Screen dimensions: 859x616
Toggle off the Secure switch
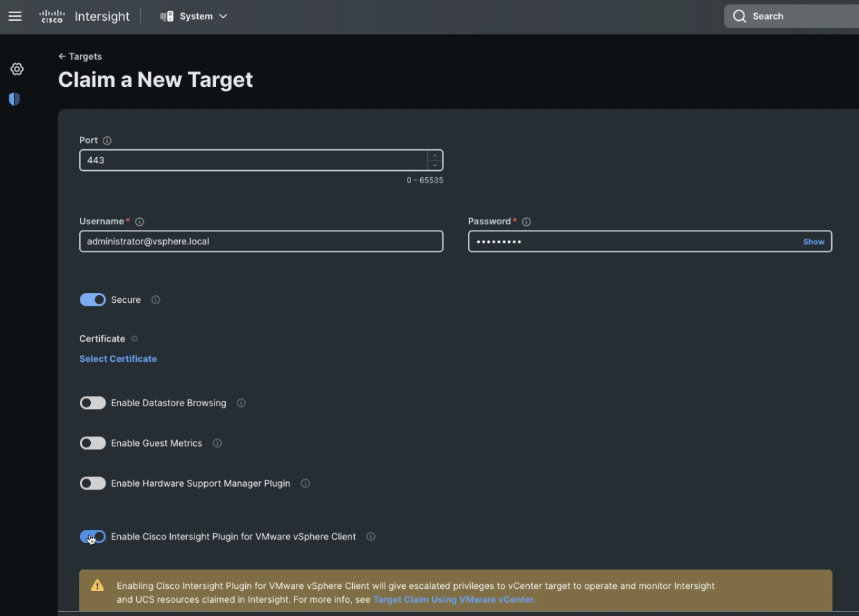point(92,299)
